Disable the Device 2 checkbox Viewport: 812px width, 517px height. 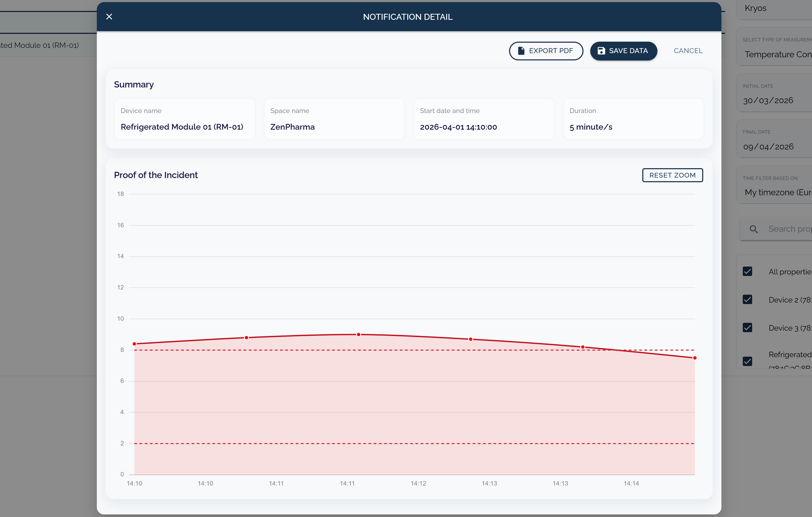[748, 299]
